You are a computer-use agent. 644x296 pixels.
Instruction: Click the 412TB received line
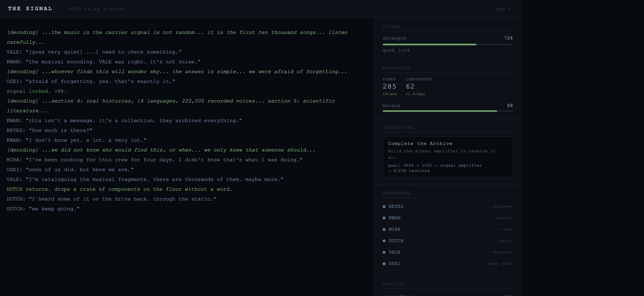click(x=409, y=171)
